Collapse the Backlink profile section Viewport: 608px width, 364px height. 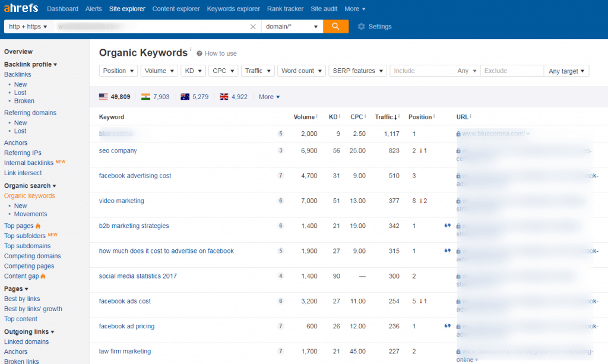(31, 64)
